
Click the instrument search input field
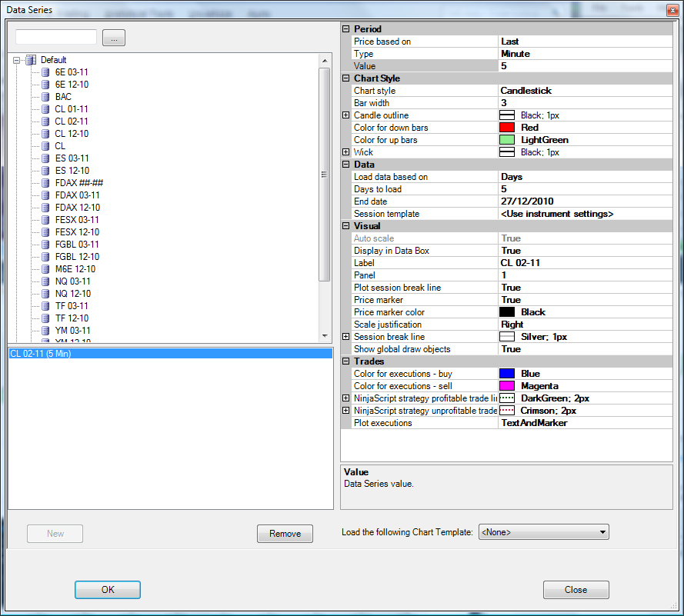(x=56, y=37)
